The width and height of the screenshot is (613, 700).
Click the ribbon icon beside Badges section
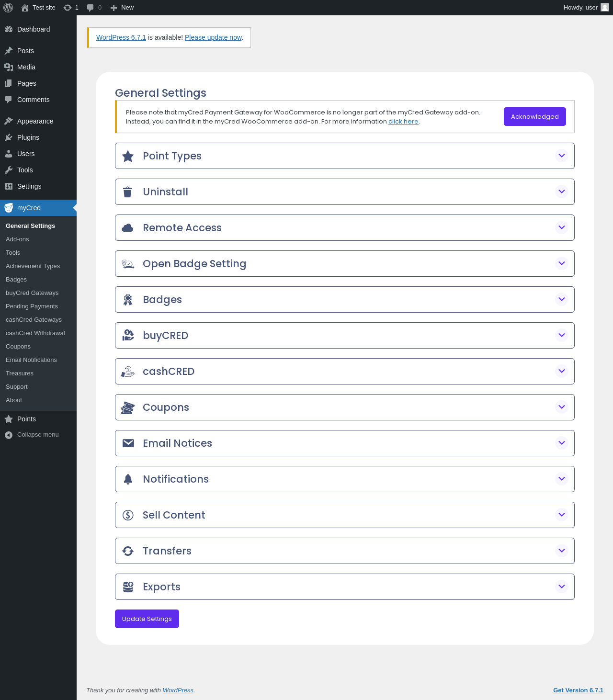click(128, 300)
